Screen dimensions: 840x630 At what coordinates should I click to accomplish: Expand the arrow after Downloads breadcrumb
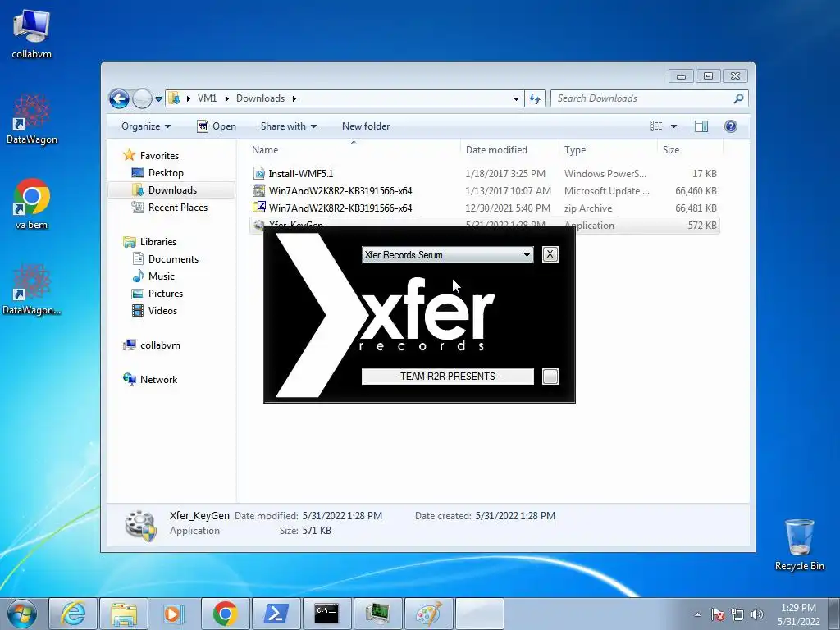(294, 98)
